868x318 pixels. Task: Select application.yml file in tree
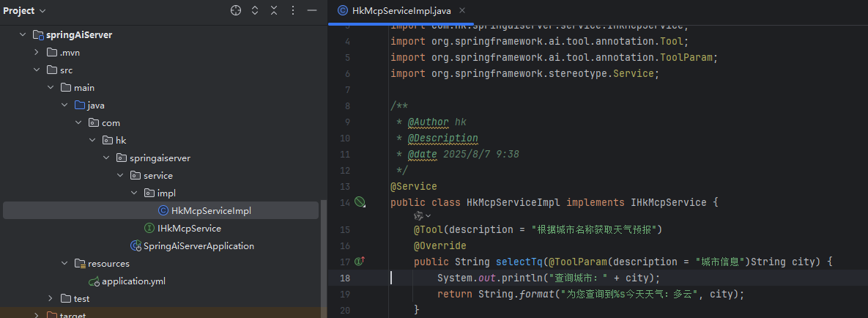tap(133, 281)
